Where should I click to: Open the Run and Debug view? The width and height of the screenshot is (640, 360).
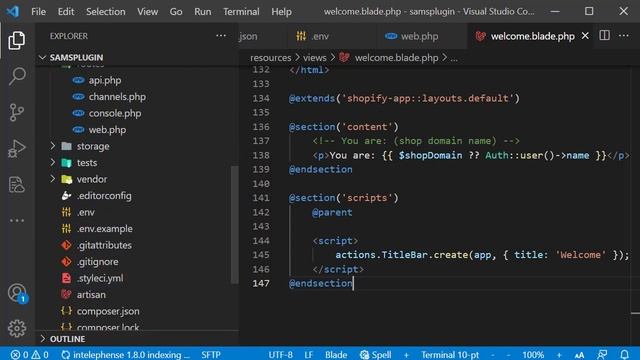tap(17, 148)
